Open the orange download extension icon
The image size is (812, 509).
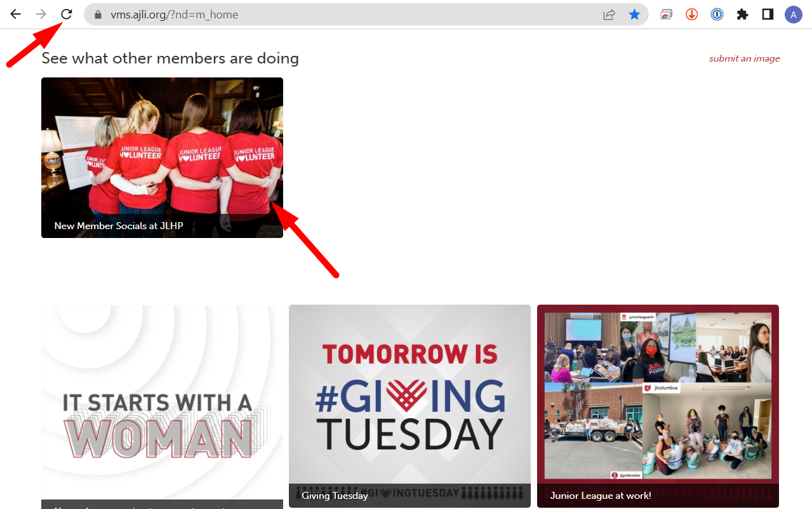click(x=691, y=14)
